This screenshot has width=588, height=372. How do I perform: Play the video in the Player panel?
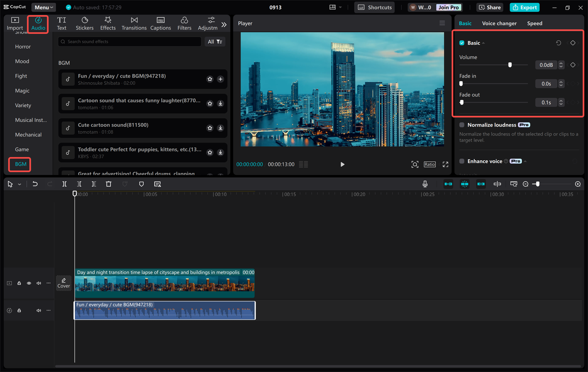(342, 164)
